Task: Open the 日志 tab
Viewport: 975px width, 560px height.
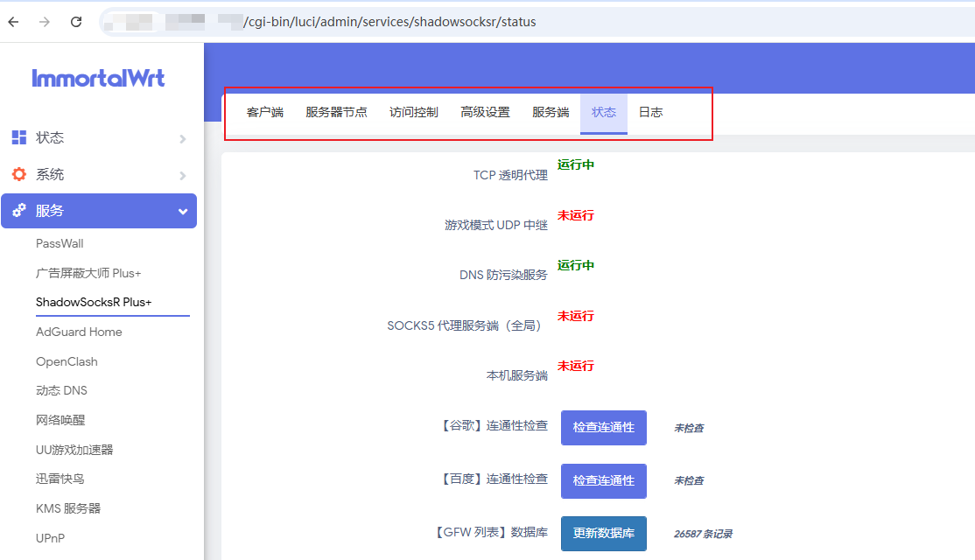Action: click(650, 113)
